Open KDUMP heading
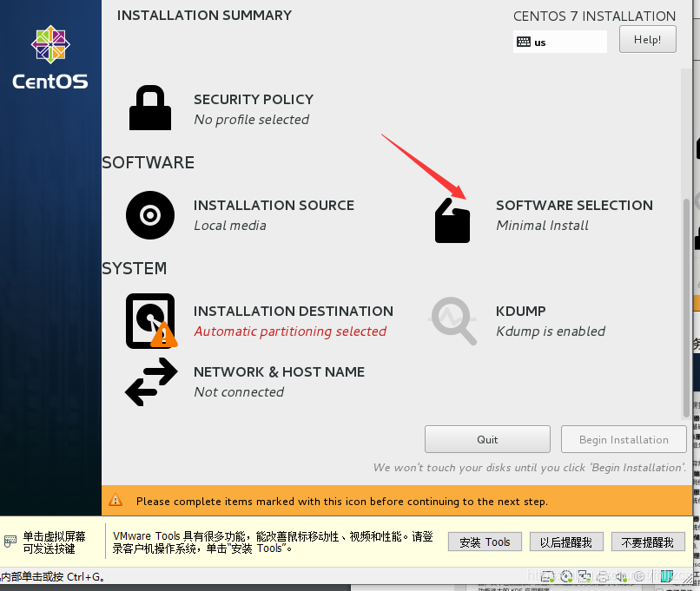Viewport: 700px width, 591px height. (x=520, y=311)
